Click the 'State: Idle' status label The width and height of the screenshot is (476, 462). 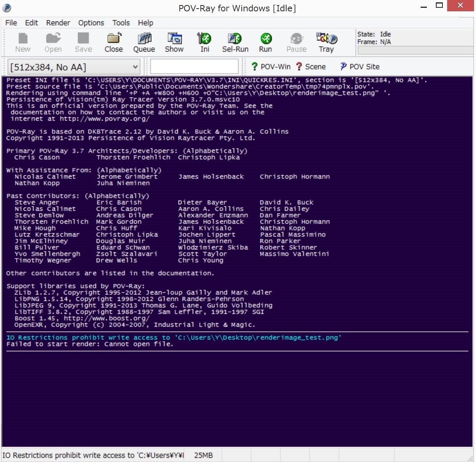[x=374, y=34]
